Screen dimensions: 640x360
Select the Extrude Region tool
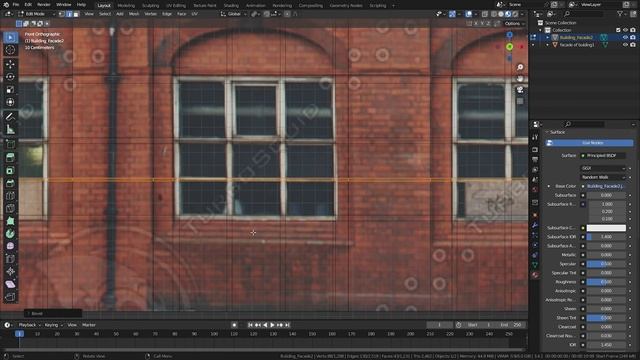[10, 158]
